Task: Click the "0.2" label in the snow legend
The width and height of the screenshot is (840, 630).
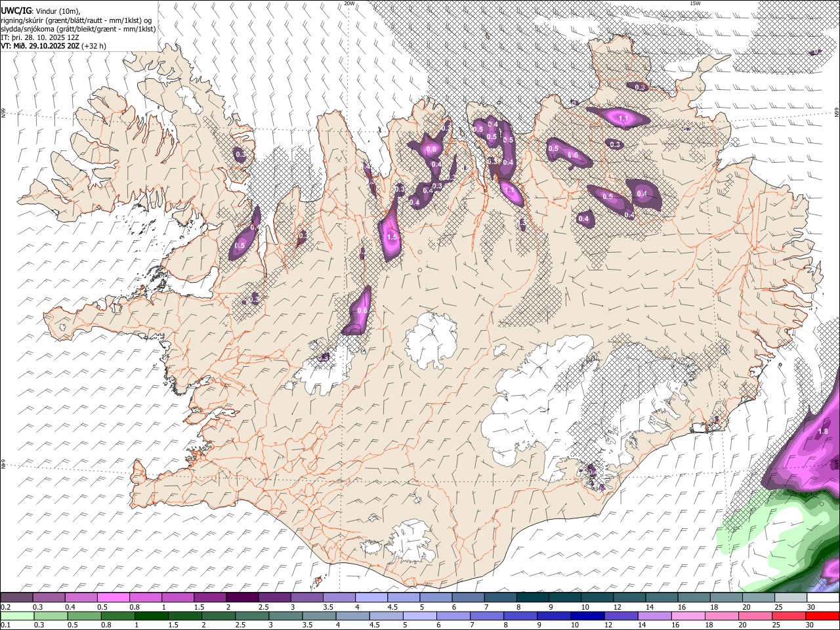Action: (5, 607)
